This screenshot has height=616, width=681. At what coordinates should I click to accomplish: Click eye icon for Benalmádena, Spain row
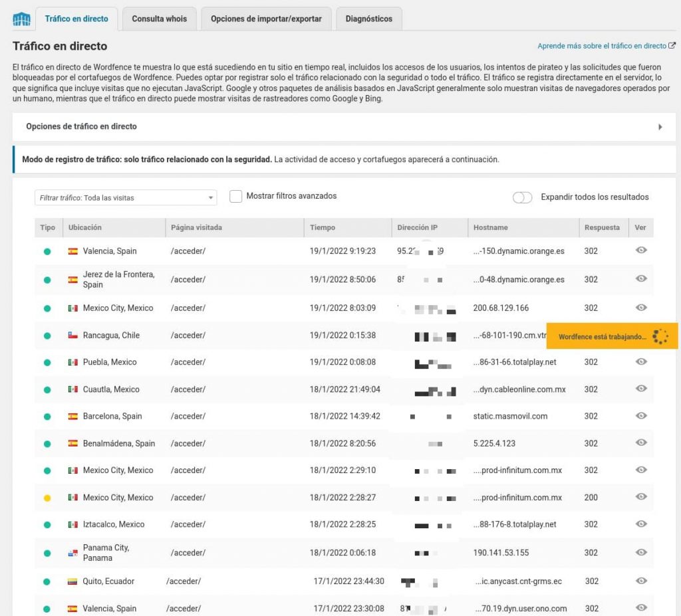641,443
